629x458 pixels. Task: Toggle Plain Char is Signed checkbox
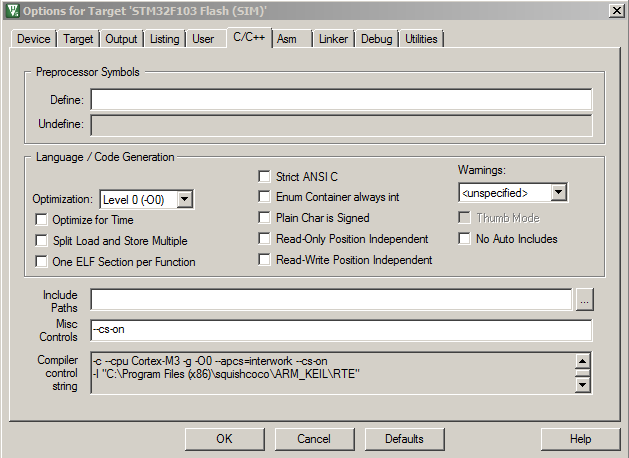coord(265,218)
